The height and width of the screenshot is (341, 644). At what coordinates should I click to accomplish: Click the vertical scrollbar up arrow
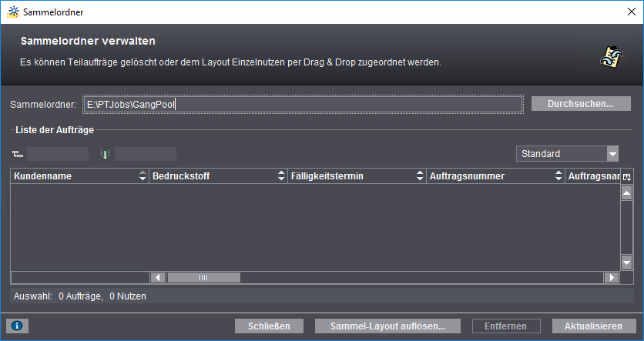click(x=627, y=192)
